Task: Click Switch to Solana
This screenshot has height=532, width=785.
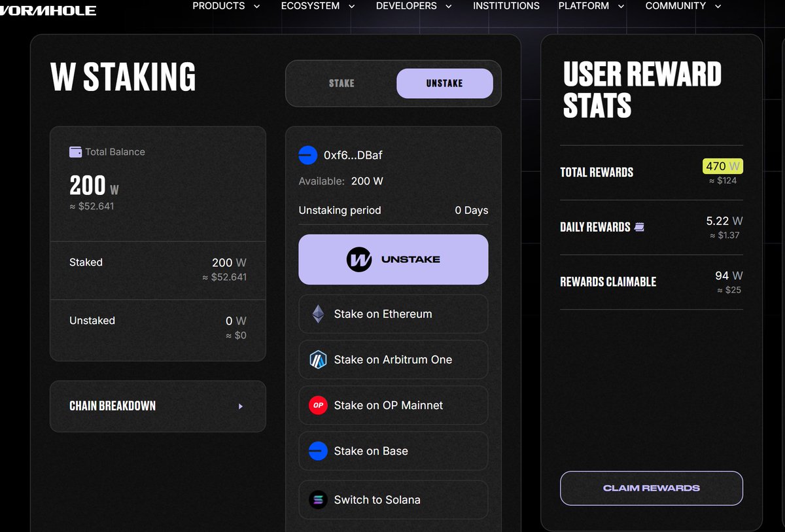Action: (x=393, y=500)
